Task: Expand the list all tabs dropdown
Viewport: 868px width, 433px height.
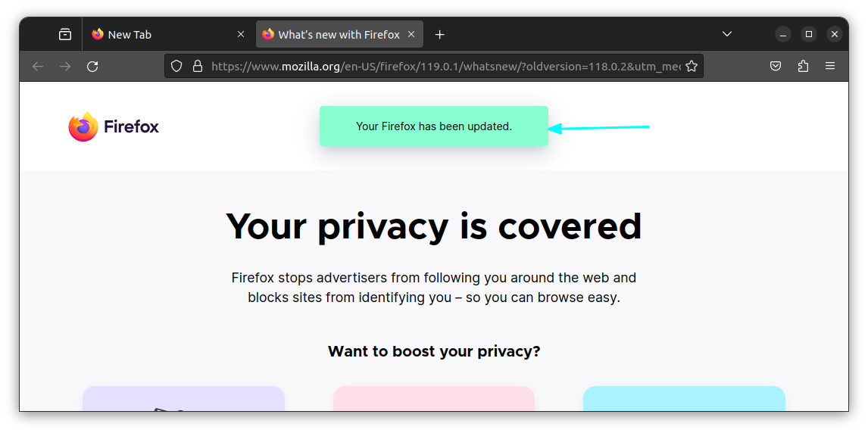Action: [x=727, y=34]
